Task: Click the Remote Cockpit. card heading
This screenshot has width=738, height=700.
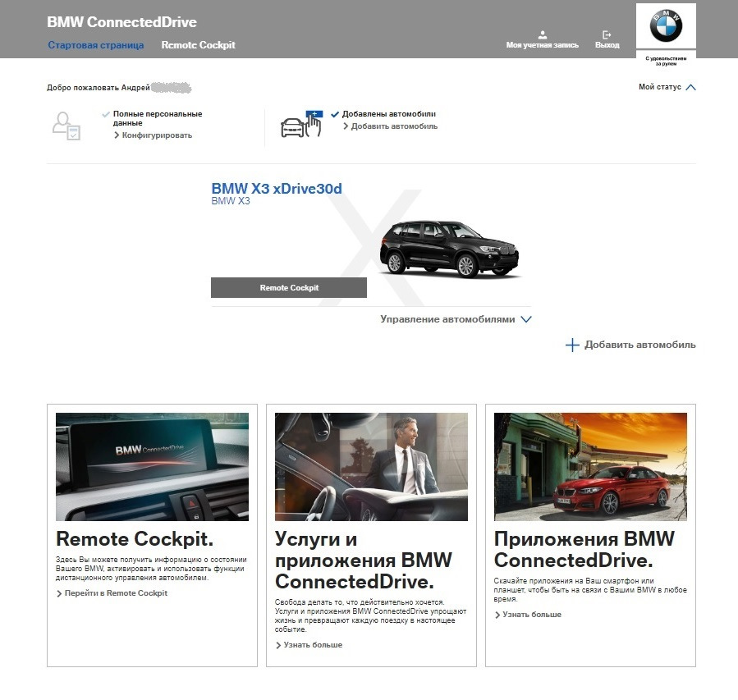Action: pyautogui.click(x=135, y=539)
